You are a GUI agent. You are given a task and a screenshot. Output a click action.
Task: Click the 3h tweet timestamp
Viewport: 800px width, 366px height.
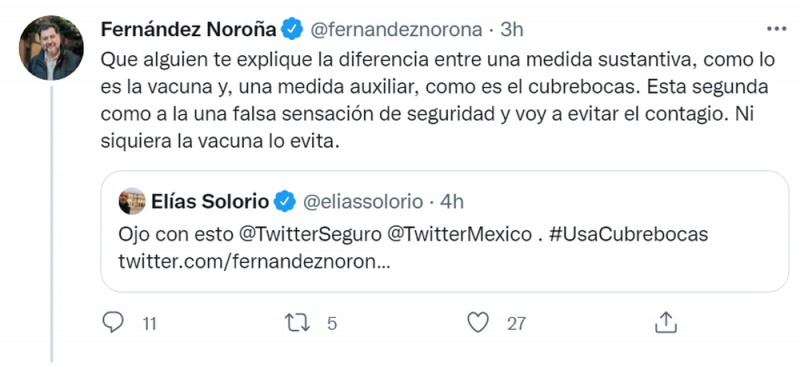(512, 30)
